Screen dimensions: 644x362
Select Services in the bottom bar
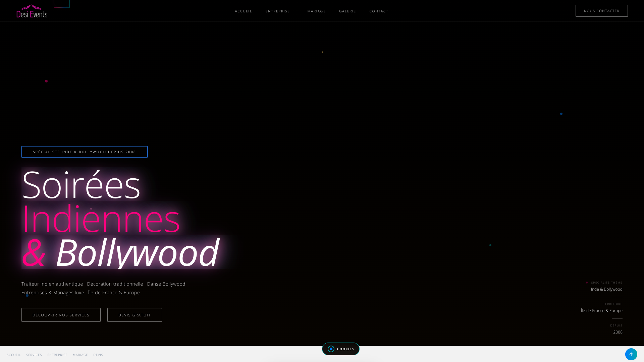pos(34,355)
